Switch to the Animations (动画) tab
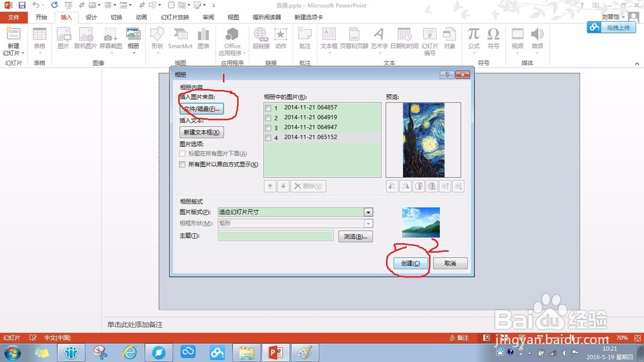 pyautogui.click(x=141, y=17)
